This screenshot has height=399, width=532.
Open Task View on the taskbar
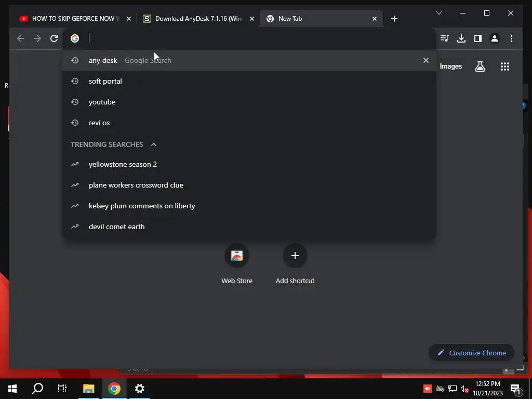click(62, 389)
